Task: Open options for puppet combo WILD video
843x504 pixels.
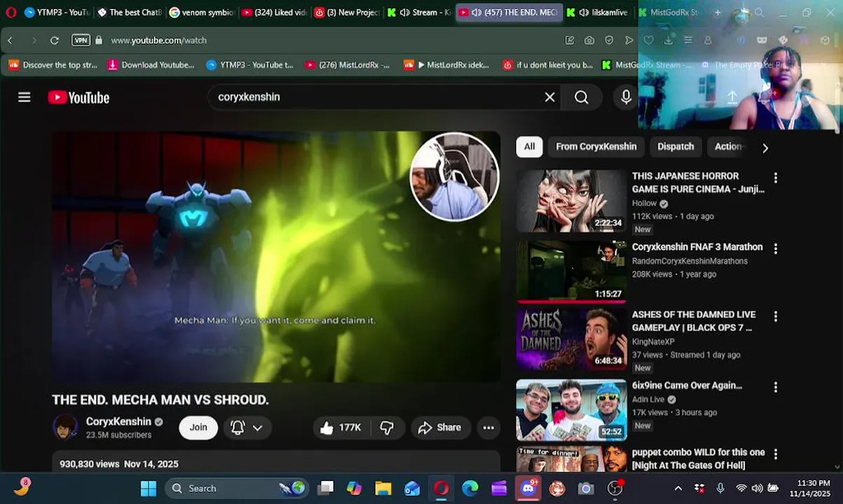Action: (x=775, y=454)
